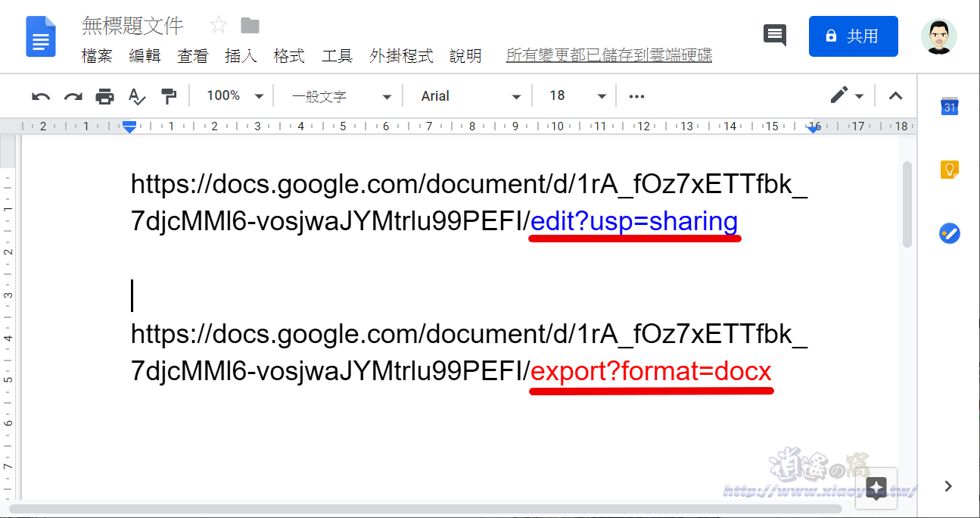Viewport: 980px width, 518px height.
Task: Redo the last action
Action: [x=73, y=96]
